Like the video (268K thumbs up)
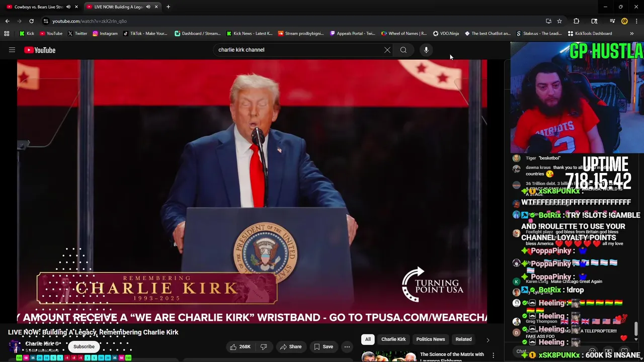The image size is (644, 362). pyautogui.click(x=240, y=346)
